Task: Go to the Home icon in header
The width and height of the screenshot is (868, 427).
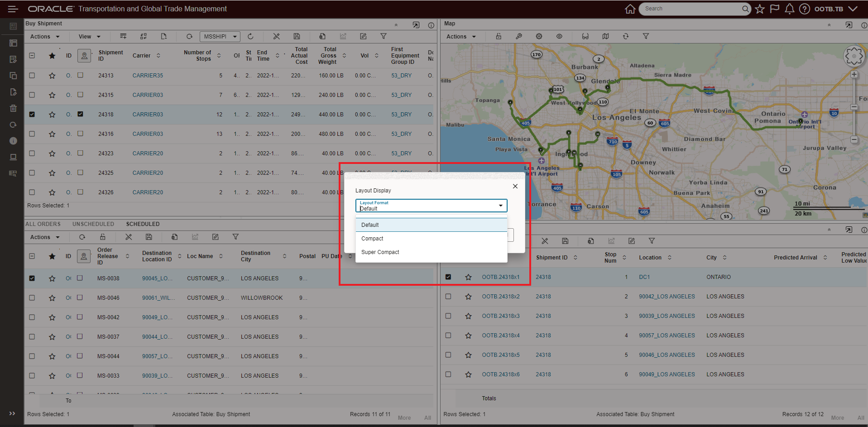Action: pyautogui.click(x=630, y=9)
